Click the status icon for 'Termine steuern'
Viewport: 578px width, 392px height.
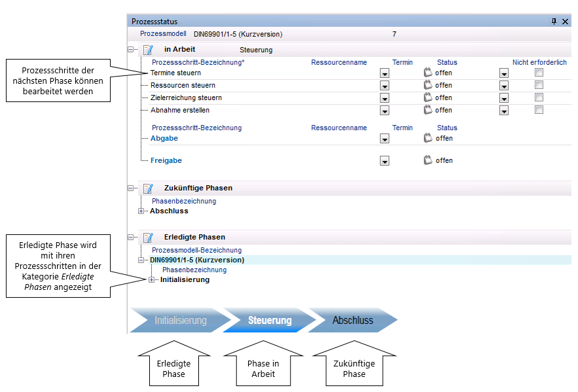[x=428, y=73]
